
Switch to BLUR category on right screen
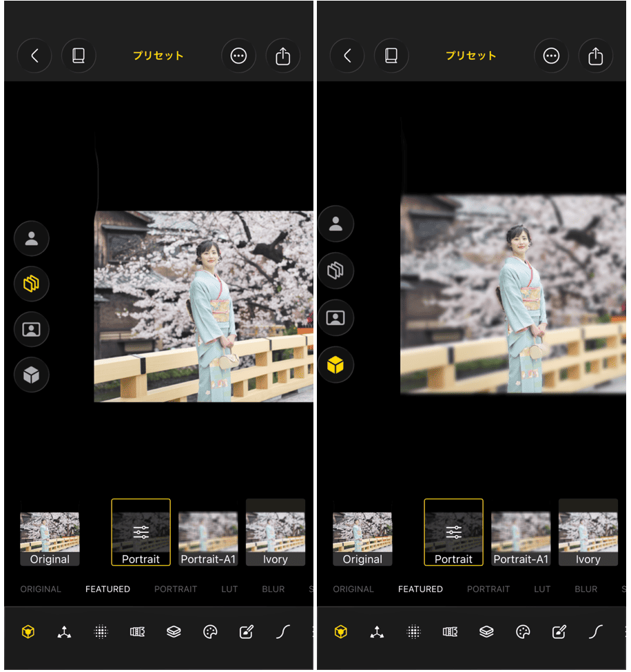pyautogui.click(x=586, y=589)
